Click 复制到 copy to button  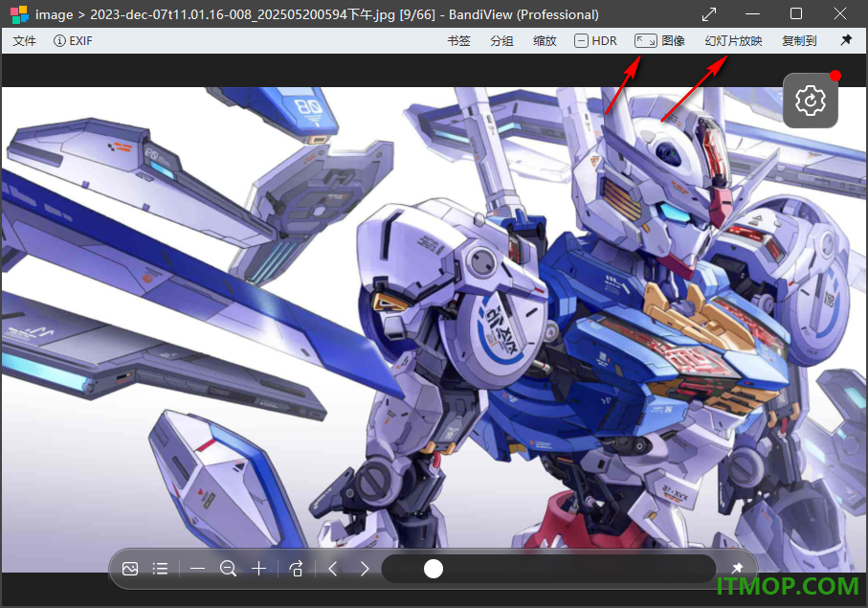(x=799, y=41)
